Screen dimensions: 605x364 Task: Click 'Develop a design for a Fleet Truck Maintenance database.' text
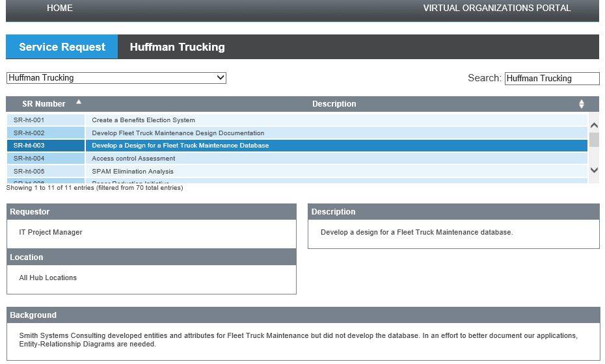(x=417, y=232)
